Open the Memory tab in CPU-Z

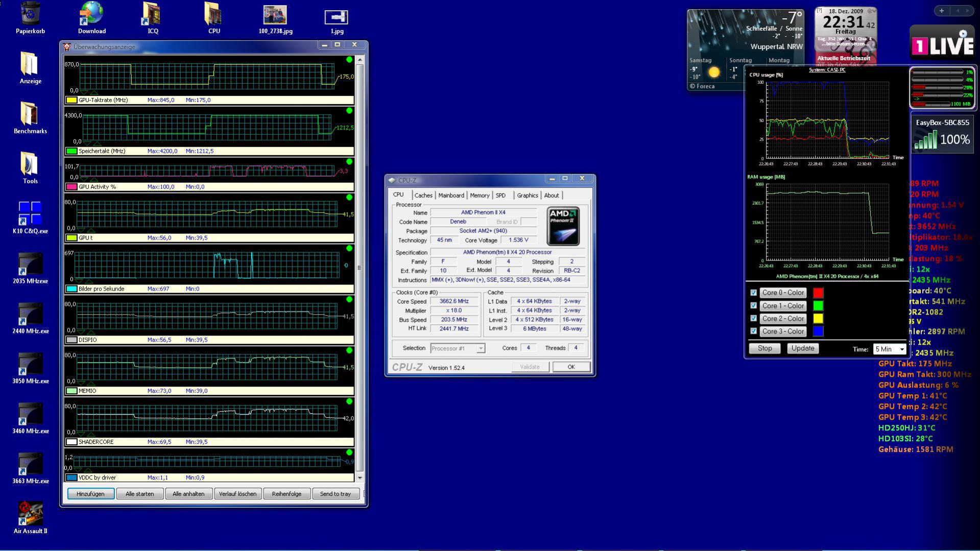pyautogui.click(x=480, y=196)
